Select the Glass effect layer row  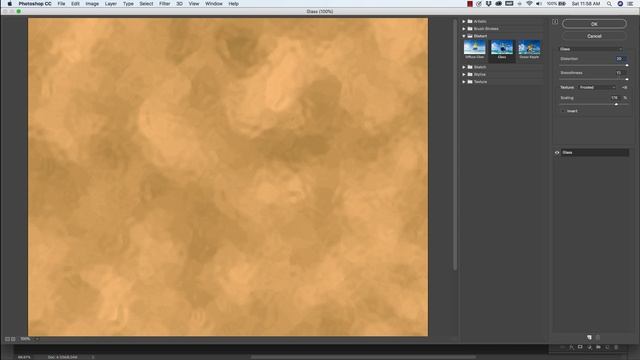tap(595, 153)
